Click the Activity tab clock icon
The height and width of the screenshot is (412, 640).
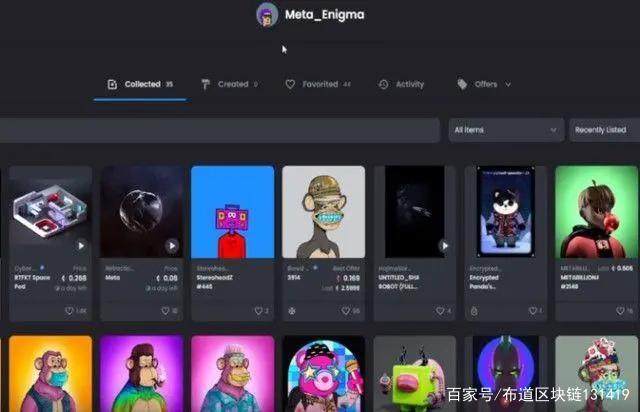click(x=384, y=85)
